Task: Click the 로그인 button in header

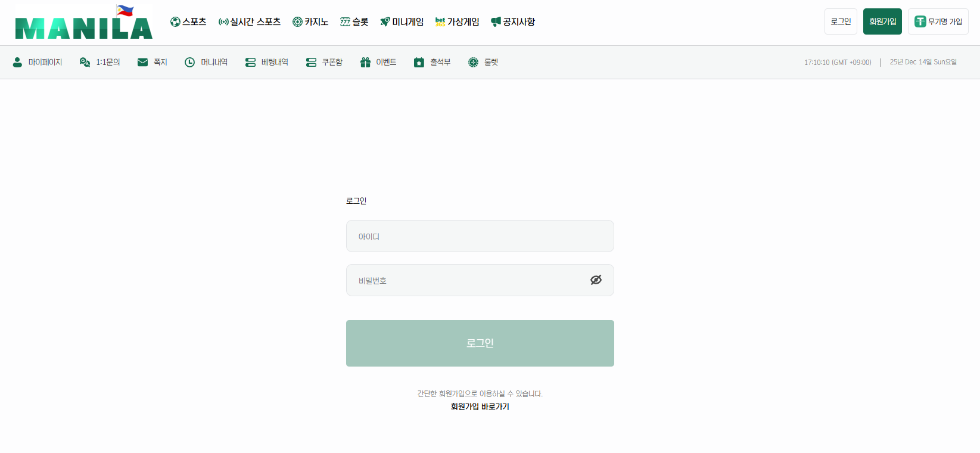Action: coord(841,21)
